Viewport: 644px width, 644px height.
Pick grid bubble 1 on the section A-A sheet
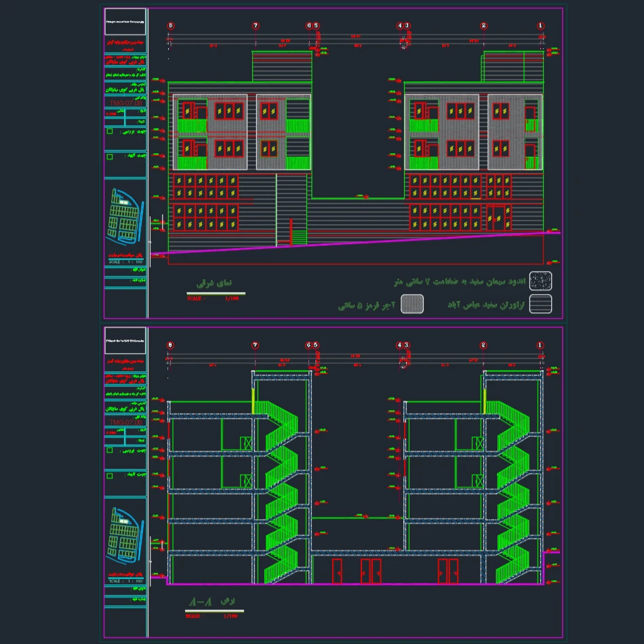(540, 345)
